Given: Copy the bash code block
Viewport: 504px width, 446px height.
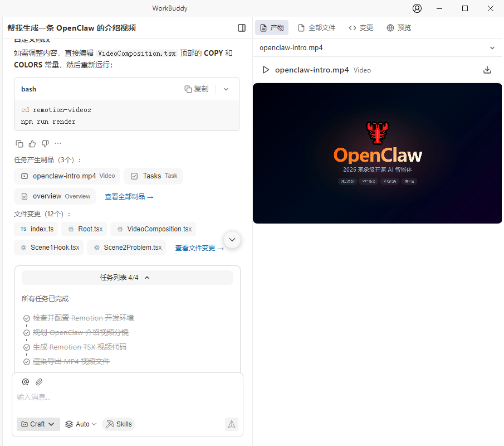Looking at the screenshot, I should click(x=197, y=89).
